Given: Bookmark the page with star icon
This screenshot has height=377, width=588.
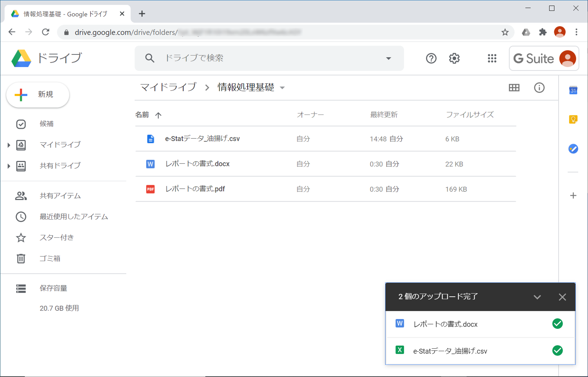Looking at the screenshot, I should [505, 32].
